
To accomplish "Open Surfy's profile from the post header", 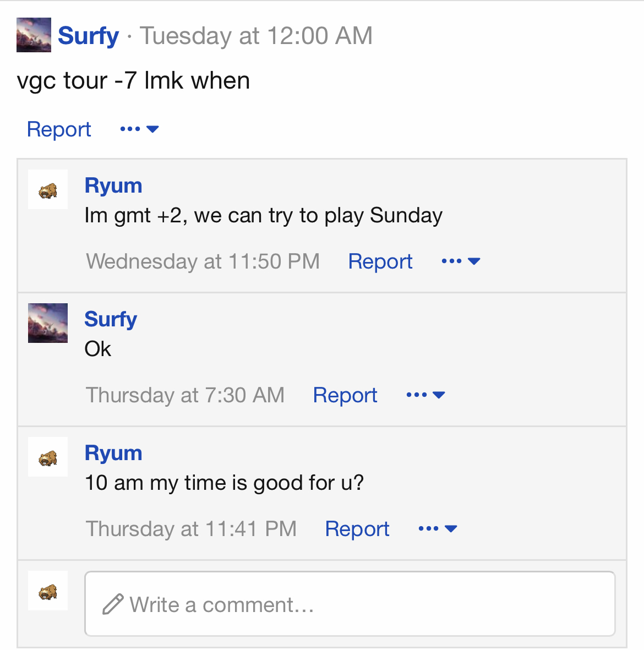I will click(x=88, y=36).
